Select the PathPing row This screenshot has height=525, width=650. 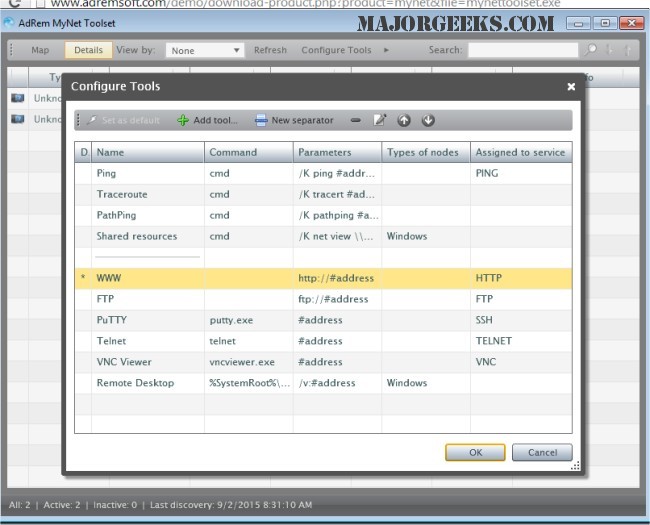(323, 215)
